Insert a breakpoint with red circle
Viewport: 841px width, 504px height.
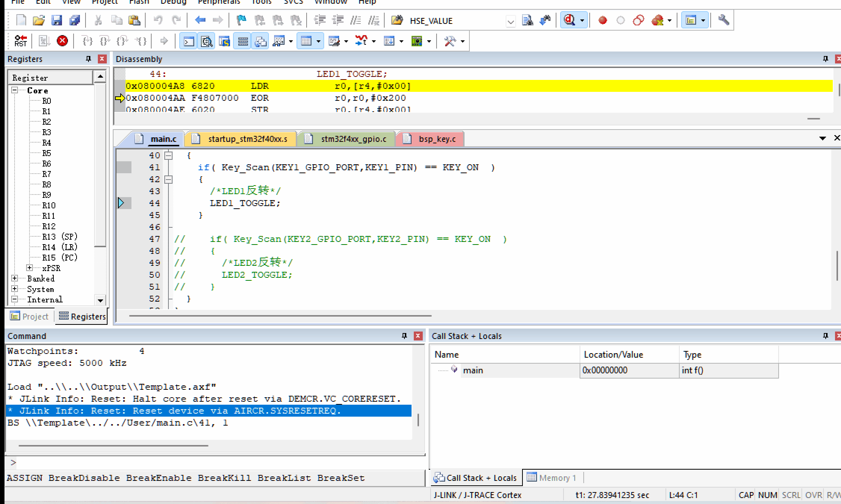coord(602,20)
